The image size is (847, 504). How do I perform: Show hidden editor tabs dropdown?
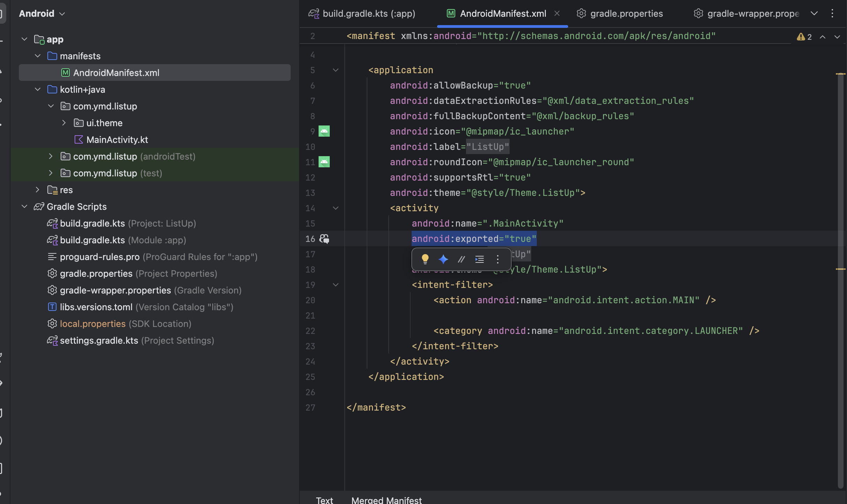click(x=814, y=14)
